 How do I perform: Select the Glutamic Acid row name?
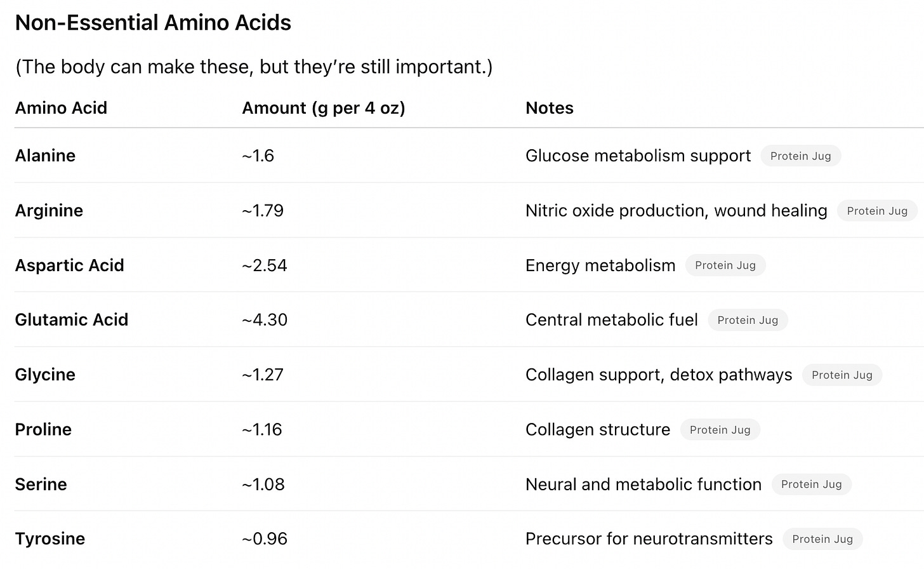click(x=72, y=319)
